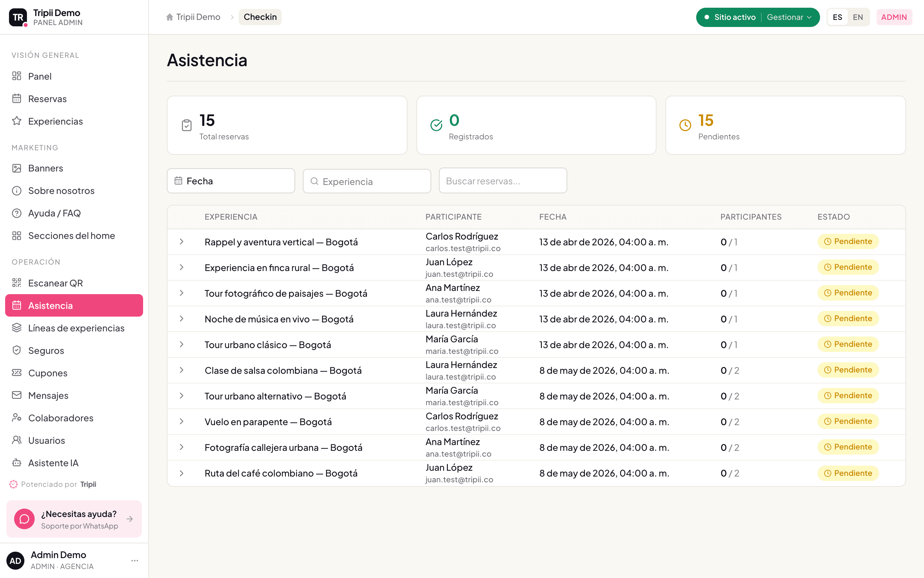
Task: Open the Gestionar dropdown
Action: [789, 17]
